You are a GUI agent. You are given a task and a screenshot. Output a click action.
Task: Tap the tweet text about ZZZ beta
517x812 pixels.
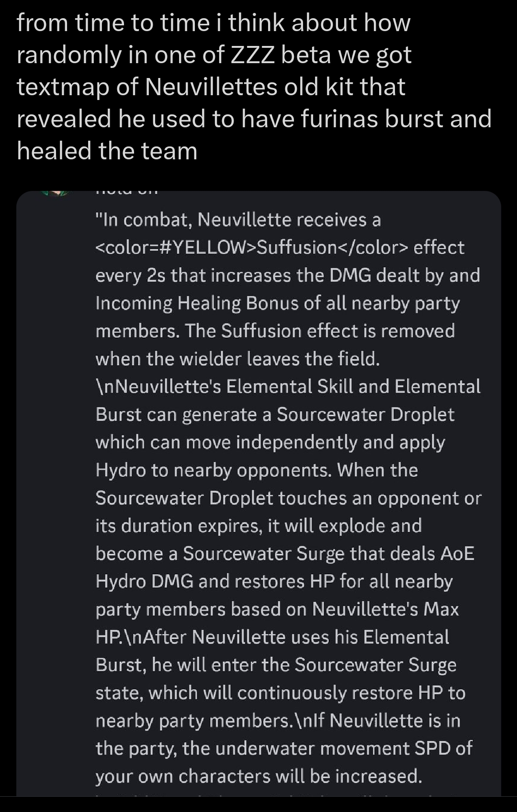click(x=254, y=87)
